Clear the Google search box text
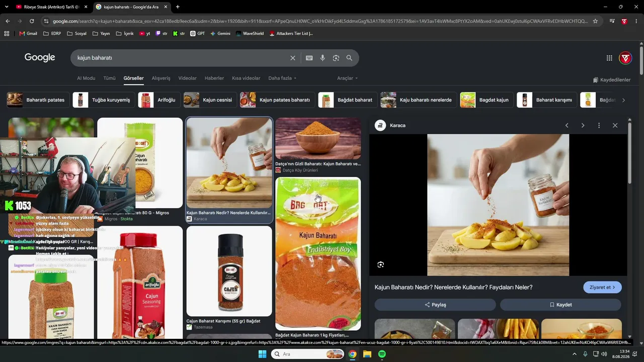The width and height of the screenshot is (644, 362). [x=293, y=58]
